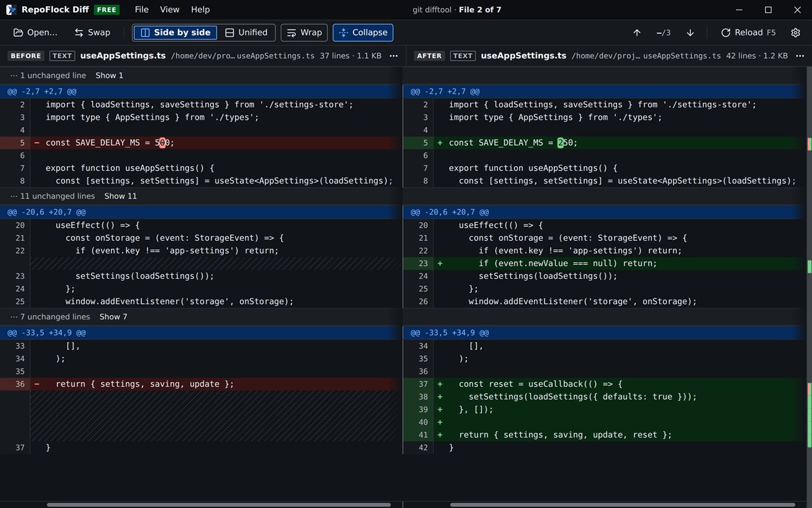The height and width of the screenshot is (508, 812).
Task: Click Show 7 to reveal unchanged lines
Action: pos(114,317)
